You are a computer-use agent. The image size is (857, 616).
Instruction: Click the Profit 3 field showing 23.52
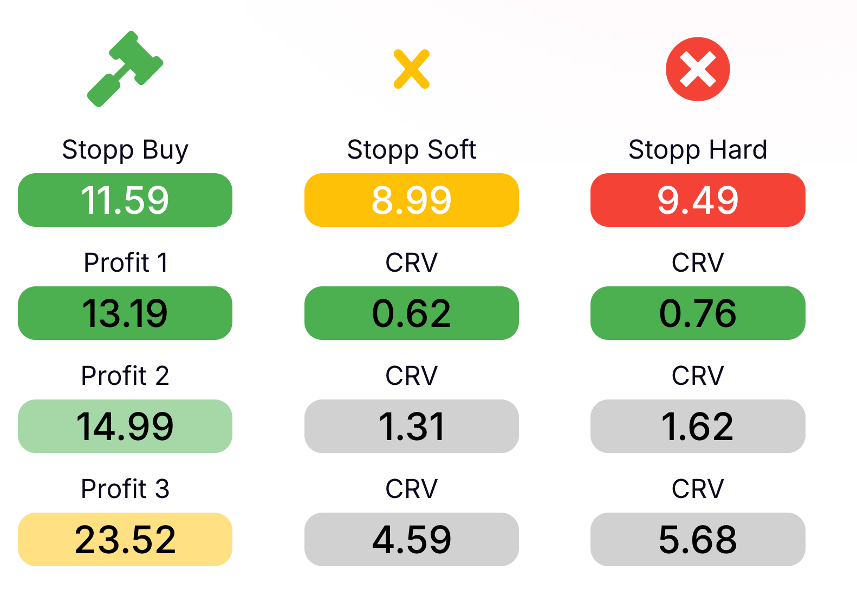click(x=125, y=539)
